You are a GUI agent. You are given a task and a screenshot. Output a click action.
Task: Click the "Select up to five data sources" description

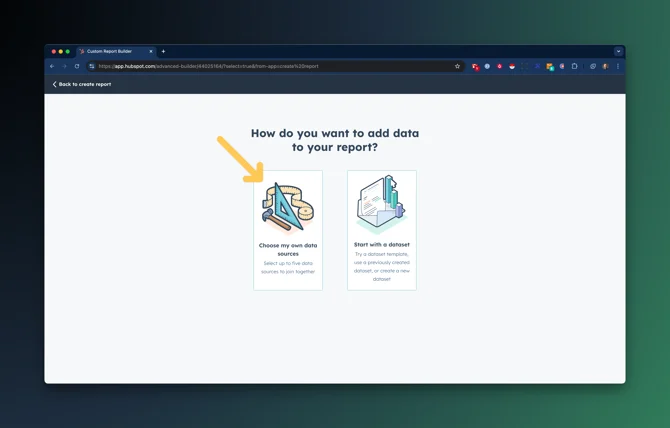[288, 267]
